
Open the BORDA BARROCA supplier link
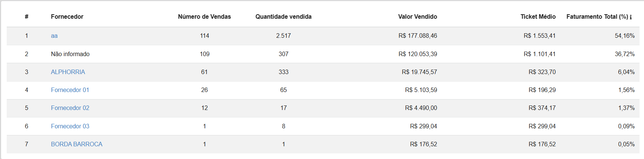click(x=77, y=144)
